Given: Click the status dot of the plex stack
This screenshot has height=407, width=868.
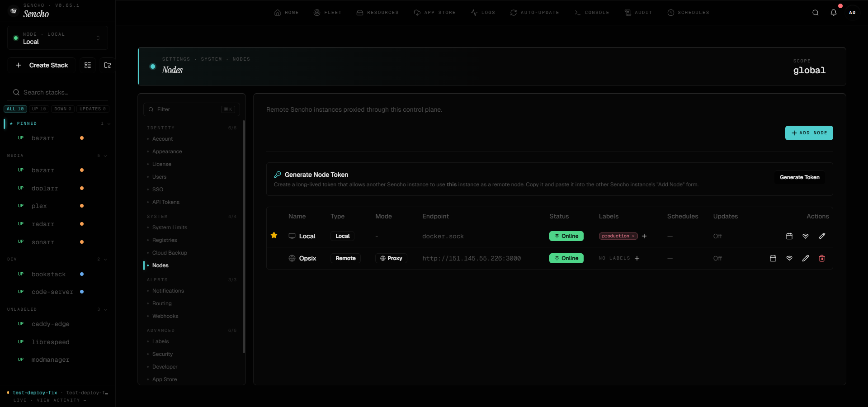Looking at the screenshot, I should point(82,206).
